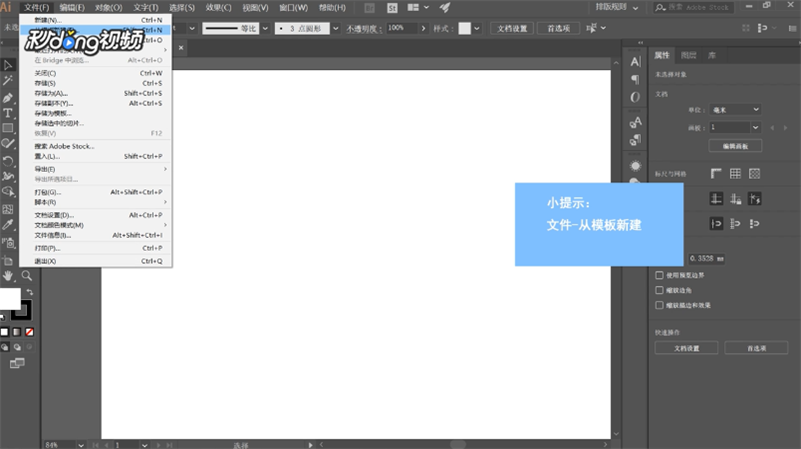The height and width of the screenshot is (449, 801).
Task: Select the Paintbrush tool
Action: (x=8, y=144)
